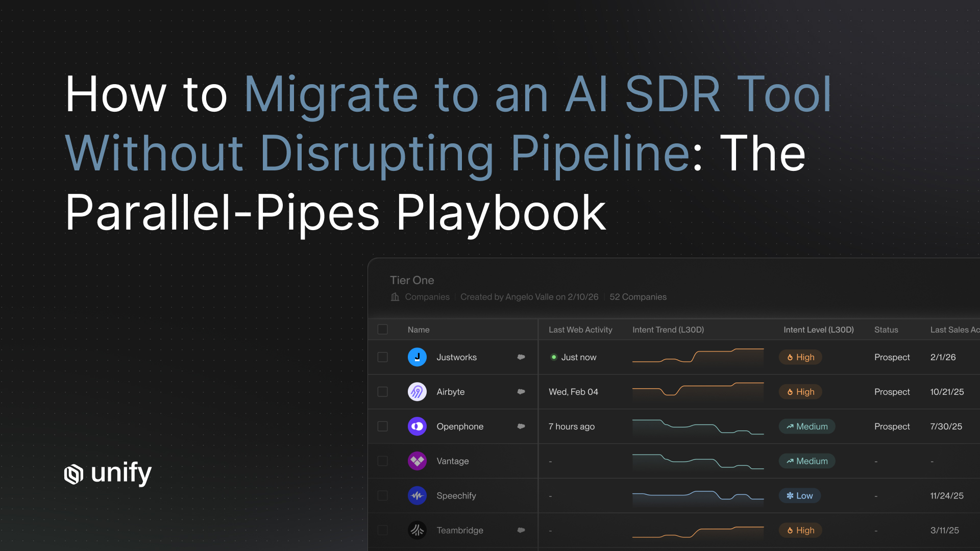Click the Companies breadcrumb label
Viewport: 980px width, 551px height.
click(x=427, y=297)
